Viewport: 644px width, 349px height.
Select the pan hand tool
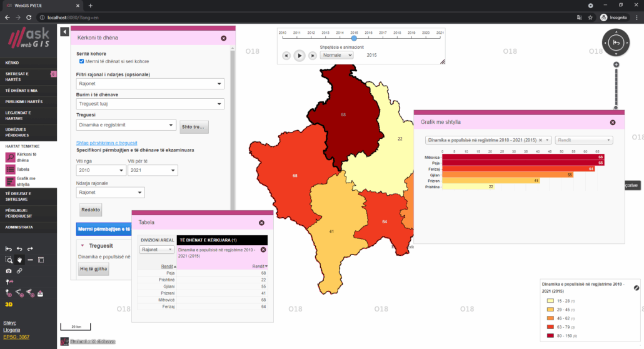pyautogui.click(x=19, y=260)
